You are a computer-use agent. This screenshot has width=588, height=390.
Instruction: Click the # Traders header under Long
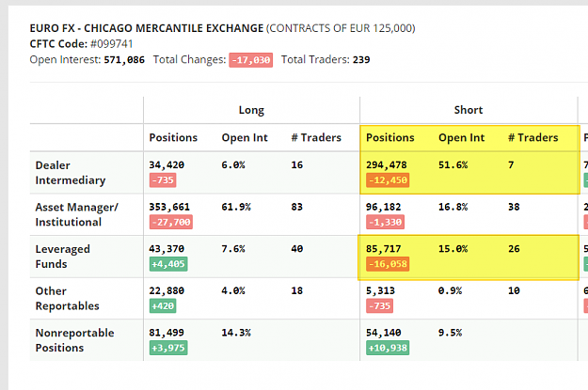coord(316,137)
